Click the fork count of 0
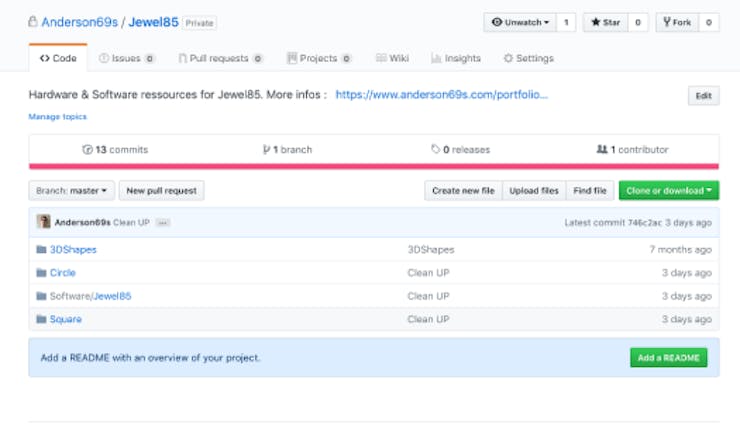740x438 pixels. [x=709, y=22]
